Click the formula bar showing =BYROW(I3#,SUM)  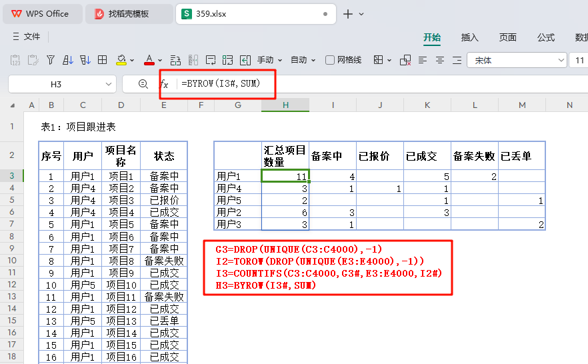383,83
